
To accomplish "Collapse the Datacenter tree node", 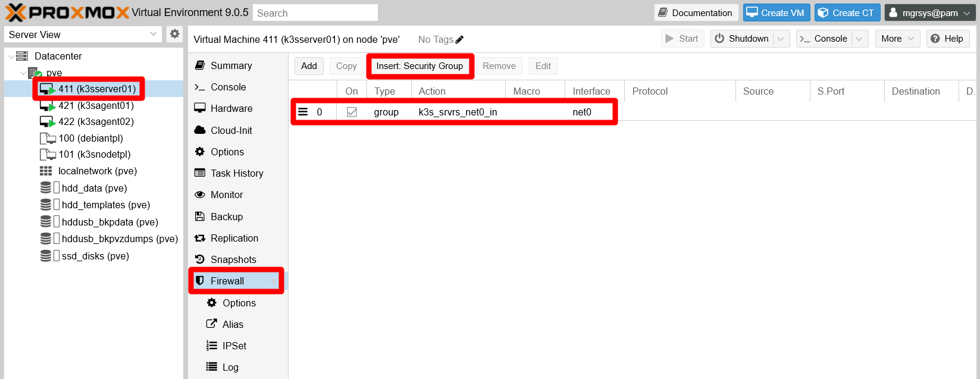I will pyautogui.click(x=11, y=57).
